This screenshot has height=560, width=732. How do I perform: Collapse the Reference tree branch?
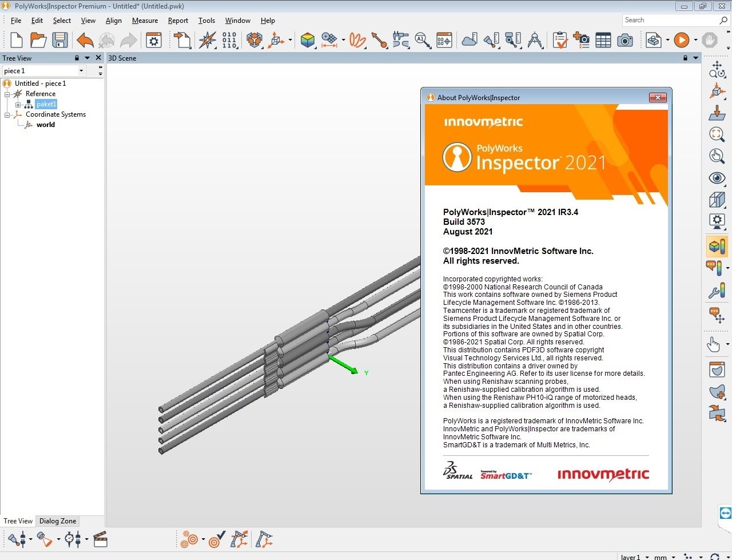click(x=7, y=94)
